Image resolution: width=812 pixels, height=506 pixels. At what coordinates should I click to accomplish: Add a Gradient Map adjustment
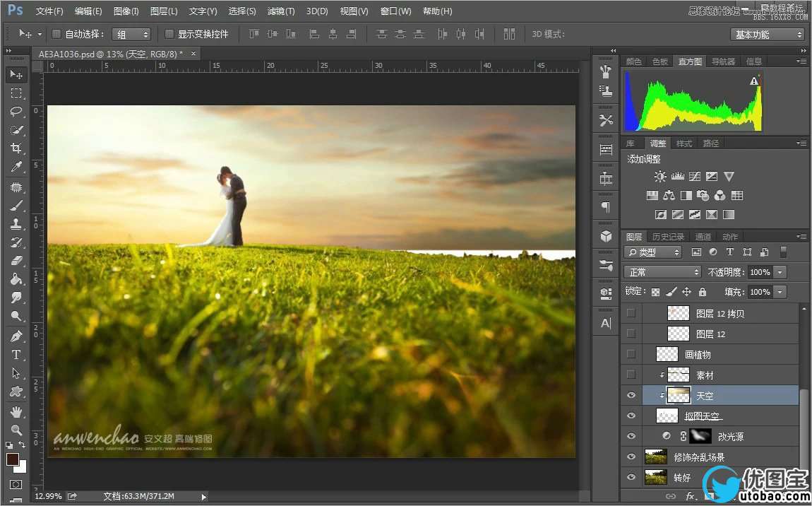coord(729,214)
